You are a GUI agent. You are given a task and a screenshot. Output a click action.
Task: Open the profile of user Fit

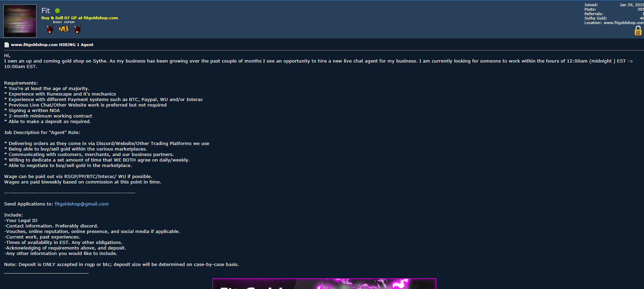[x=45, y=11]
